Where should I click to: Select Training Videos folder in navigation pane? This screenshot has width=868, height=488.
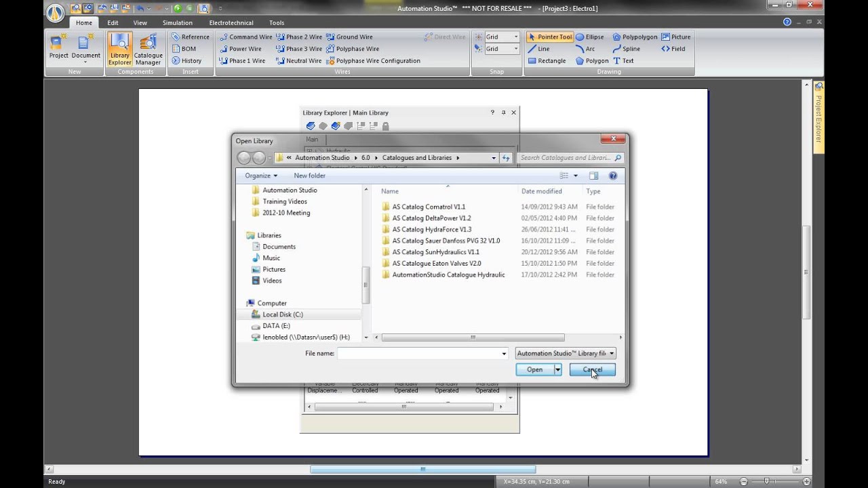click(284, 201)
